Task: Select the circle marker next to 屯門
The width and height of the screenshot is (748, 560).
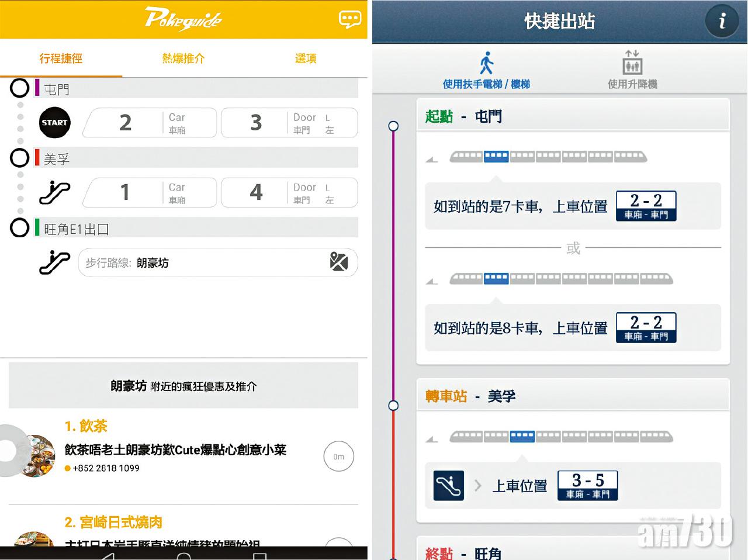Action: coord(19,88)
